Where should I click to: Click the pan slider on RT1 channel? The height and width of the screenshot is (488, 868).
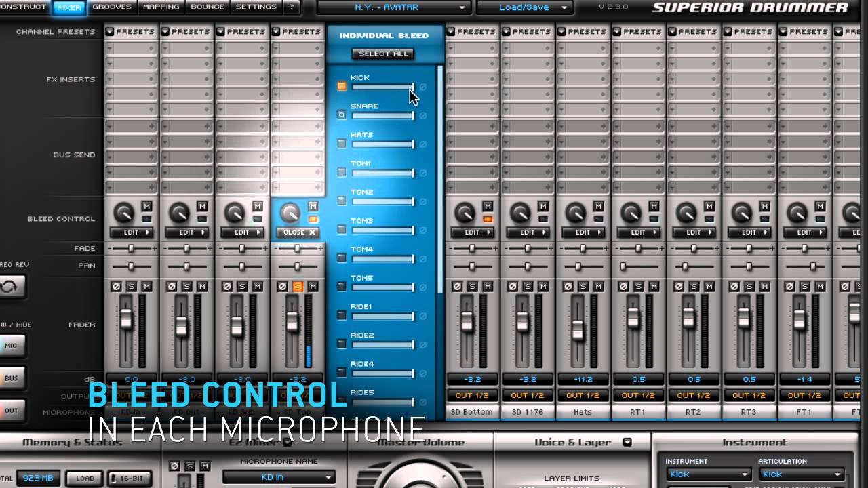(639, 266)
